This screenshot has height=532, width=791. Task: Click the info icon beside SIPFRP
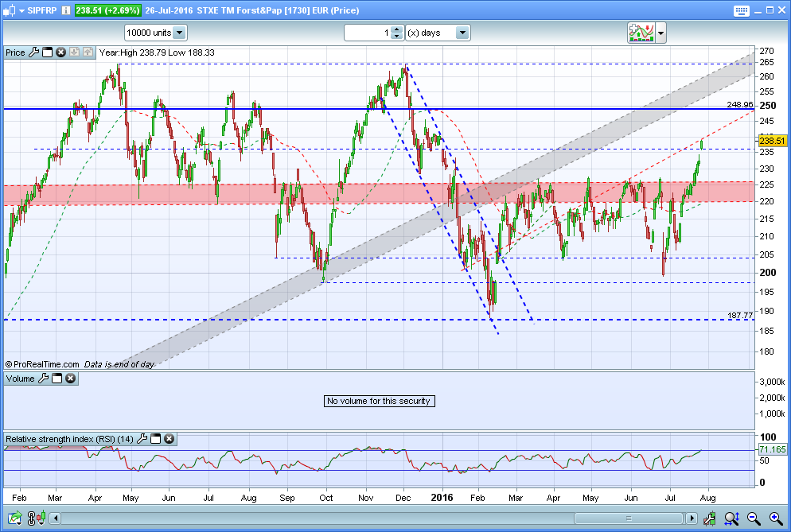pos(65,10)
